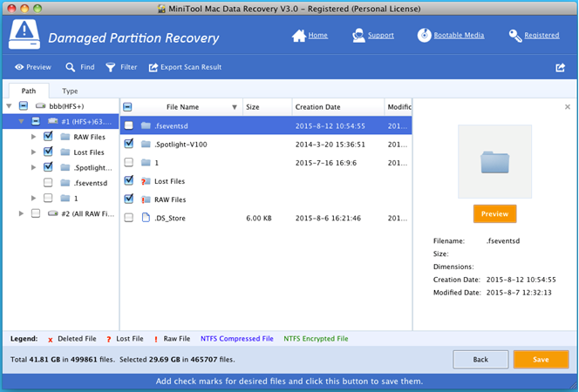Uncheck RAW Files in the tree

(48, 136)
